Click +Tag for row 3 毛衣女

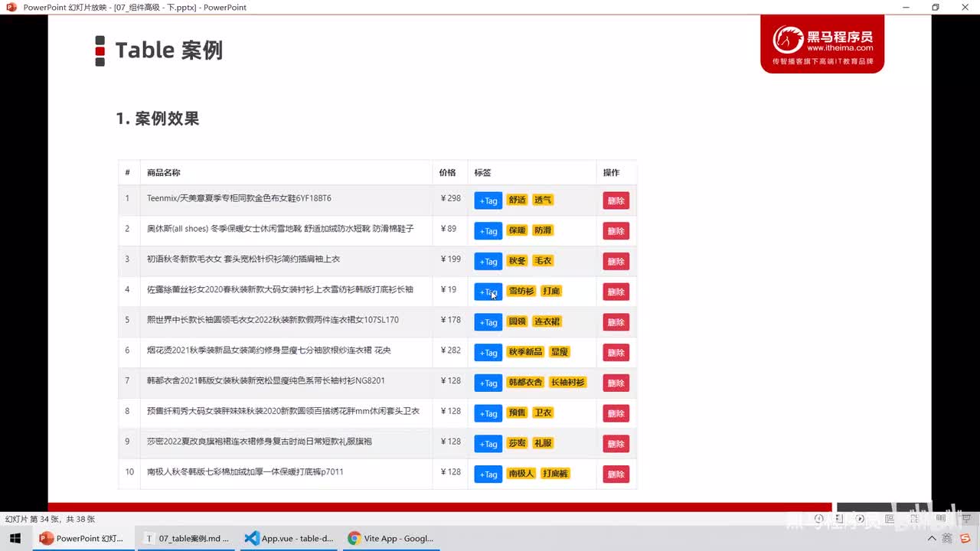pyautogui.click(x=488, y=262)
